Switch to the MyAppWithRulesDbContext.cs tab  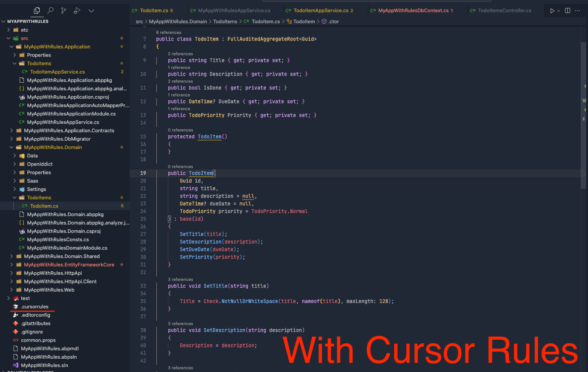pos(413,11)
